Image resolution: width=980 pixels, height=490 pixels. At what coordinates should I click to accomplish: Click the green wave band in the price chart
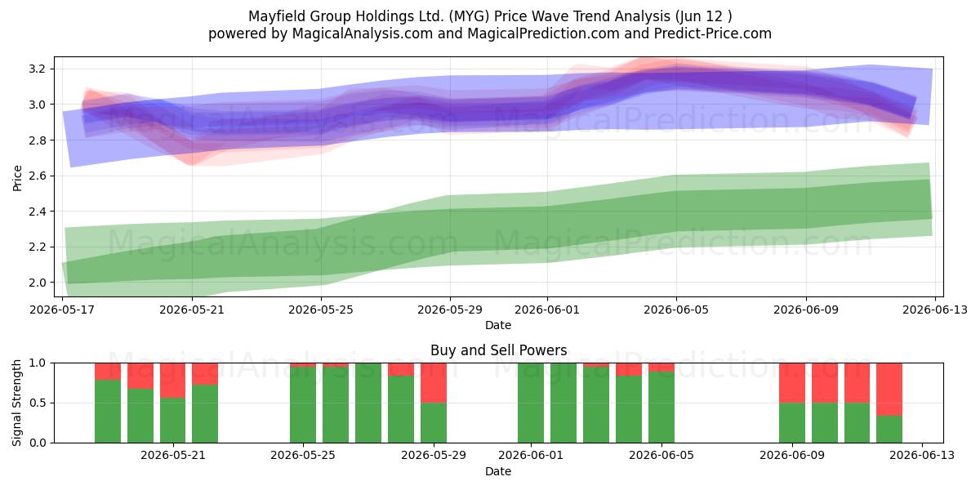(x=498, y=229)
